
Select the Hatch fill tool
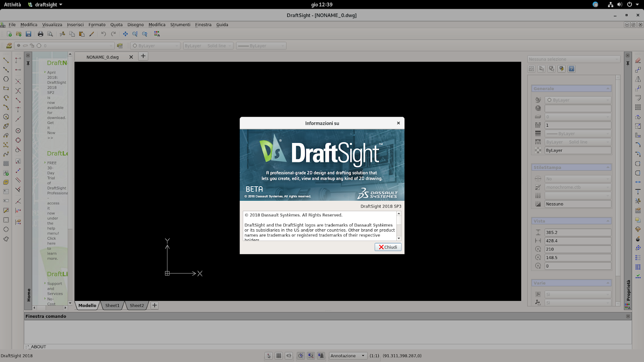click(6, 164)
